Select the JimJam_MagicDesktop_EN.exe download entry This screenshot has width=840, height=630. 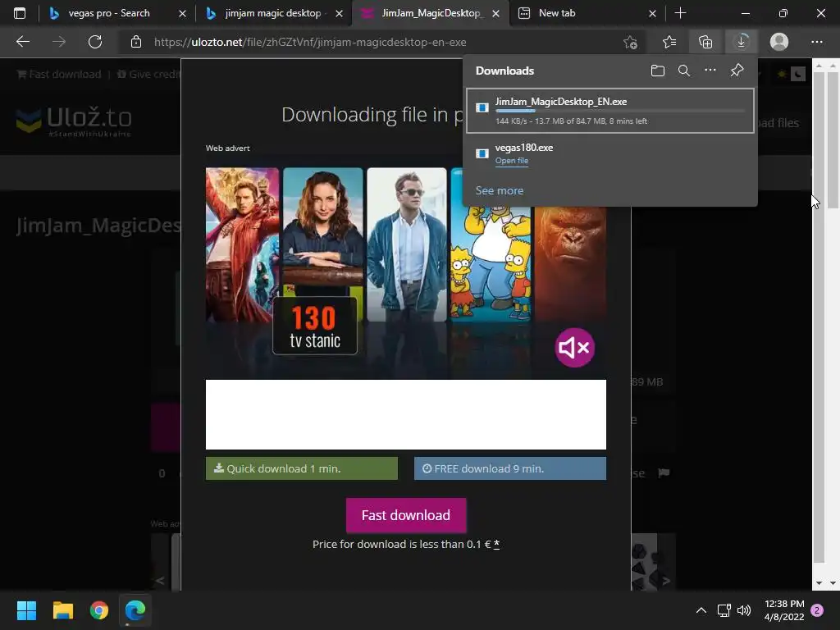[x=610, y=111]
